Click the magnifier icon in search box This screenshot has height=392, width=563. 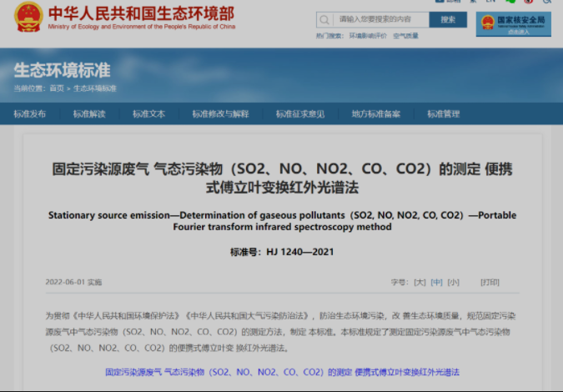(324, 19)
